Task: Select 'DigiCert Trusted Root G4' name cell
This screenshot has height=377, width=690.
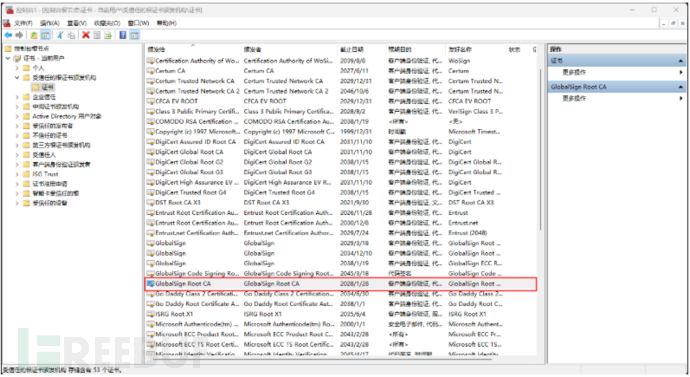Action: [191, 192]
